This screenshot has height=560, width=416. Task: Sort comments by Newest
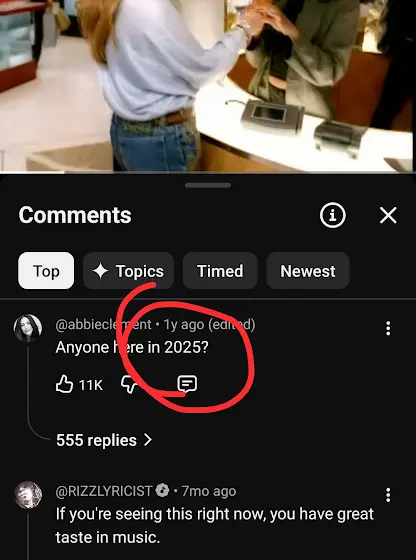[x=308, y=271]
